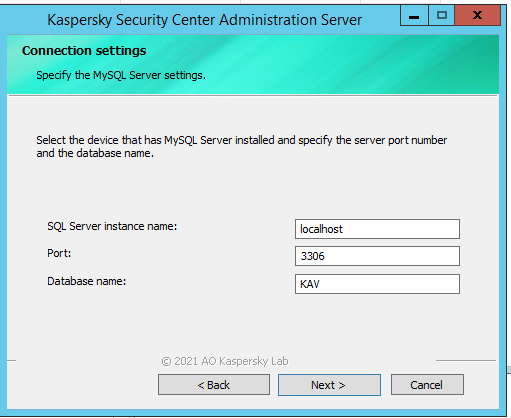Viewport: 511px width, 418px height.
Task: Click the 'Connection settings' heading
Action: coord(84,51)
